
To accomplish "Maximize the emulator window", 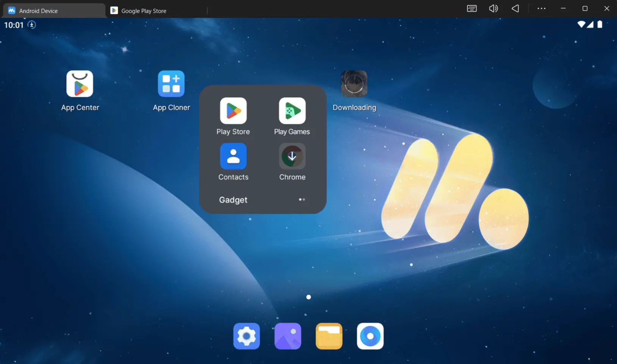I will point(585,8).
